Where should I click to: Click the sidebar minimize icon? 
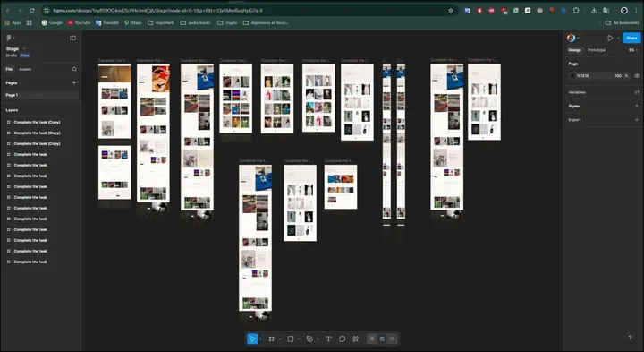[72, 38]
